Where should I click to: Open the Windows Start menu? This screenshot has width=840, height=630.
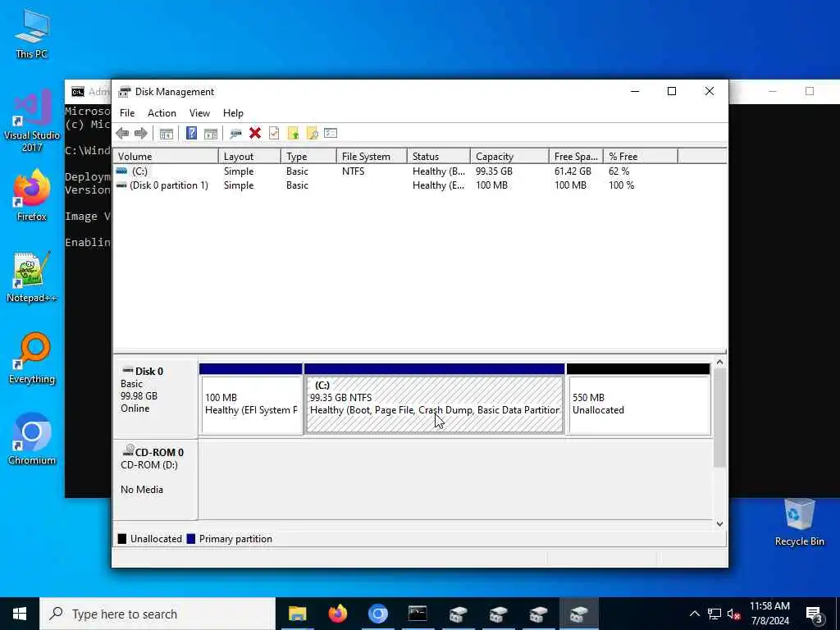[x=20, y=614]
